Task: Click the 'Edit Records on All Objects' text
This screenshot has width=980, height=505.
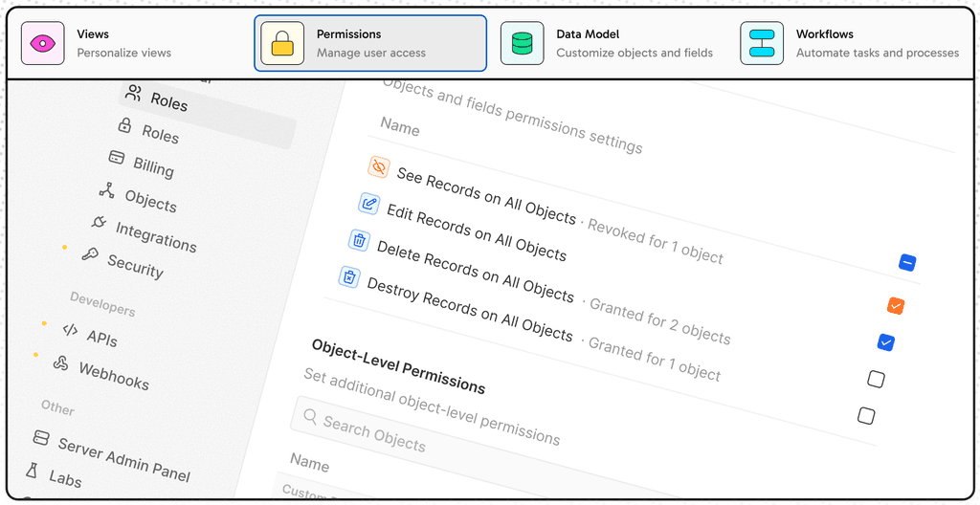Action: coord(477,231)
